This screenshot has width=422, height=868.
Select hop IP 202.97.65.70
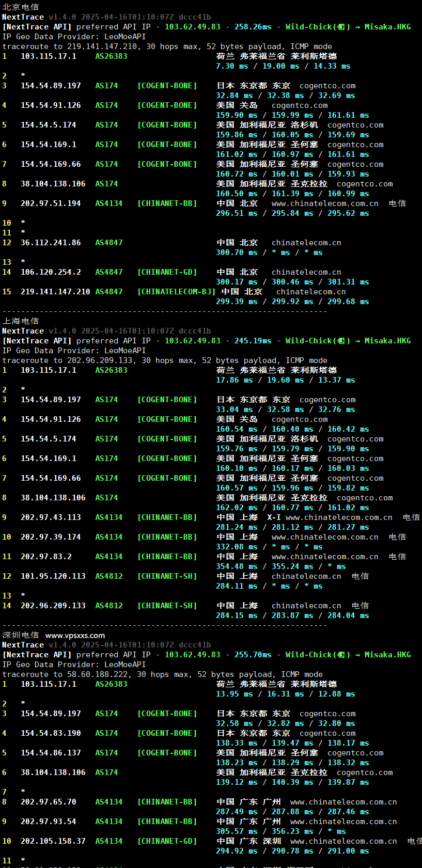coord(49,802)
